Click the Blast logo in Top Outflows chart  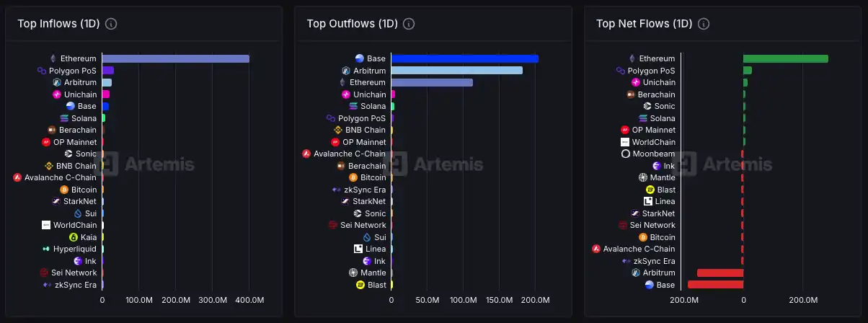360,285
